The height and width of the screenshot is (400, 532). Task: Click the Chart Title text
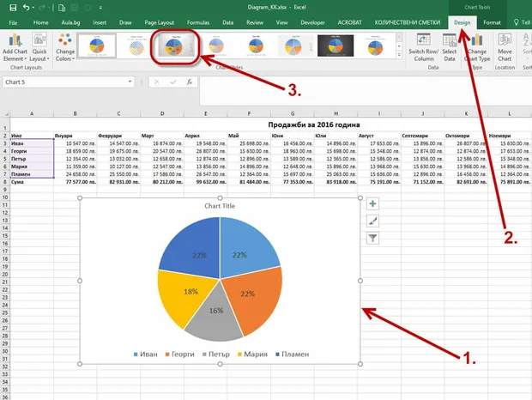tap(220, 206)
